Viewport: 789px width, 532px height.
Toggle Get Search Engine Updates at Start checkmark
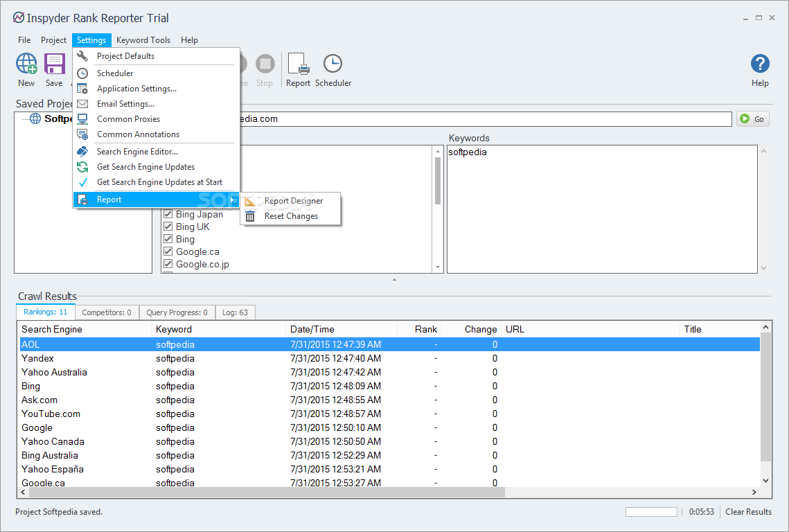click(84, 182)
